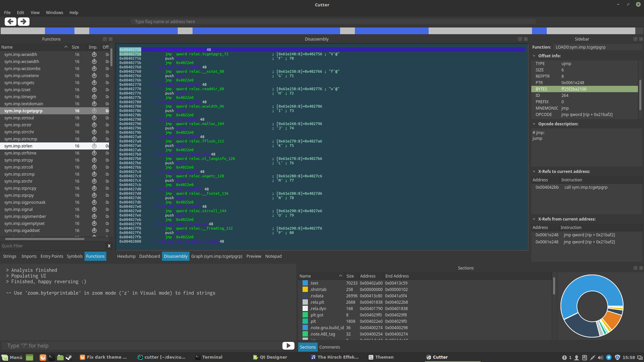
Task: Switch to the Preview tab
Action: pyautogui.click(x=254, y=256)
